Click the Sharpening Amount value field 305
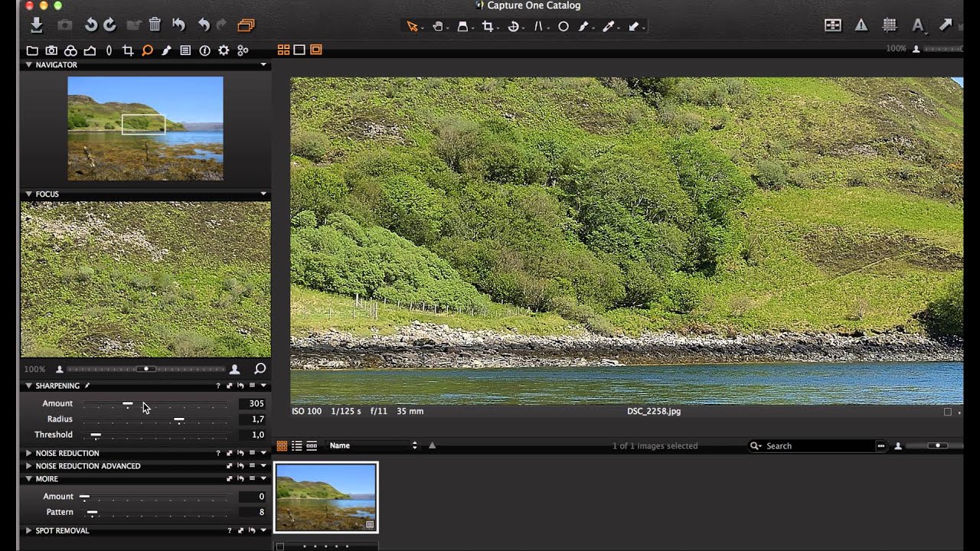 pyautogui.click(x=252, y=403)
